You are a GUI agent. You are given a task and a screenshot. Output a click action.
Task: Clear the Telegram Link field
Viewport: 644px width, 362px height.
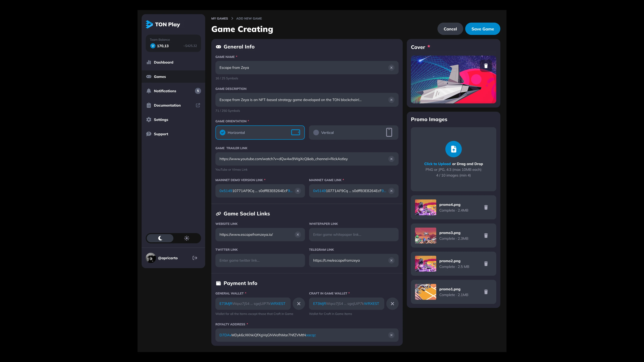(x=391, y=260)
